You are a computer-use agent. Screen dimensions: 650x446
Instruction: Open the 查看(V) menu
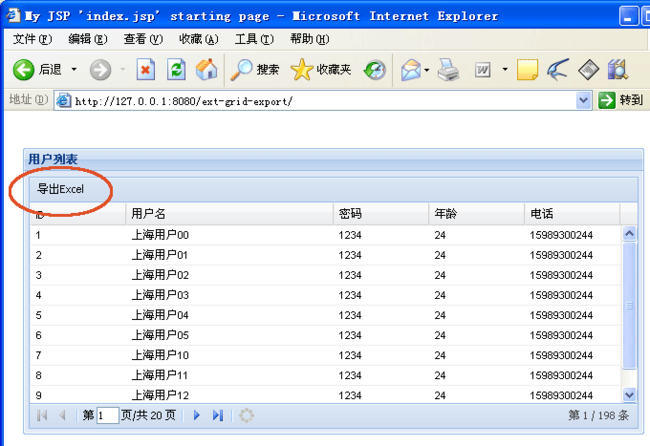[143, 39]
